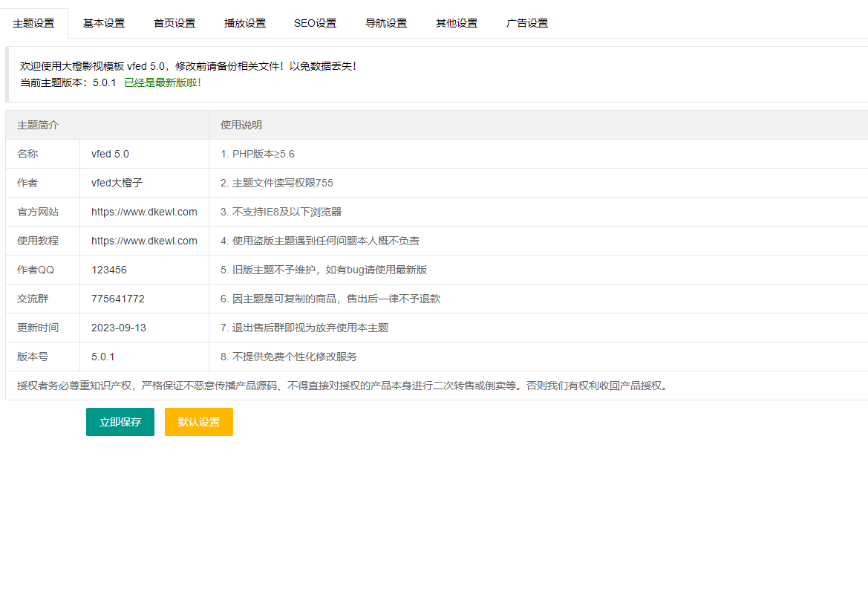Click the 使用教程 URL link
The width and height of the screenshot is (868, 598).
[x=144, y=241]
